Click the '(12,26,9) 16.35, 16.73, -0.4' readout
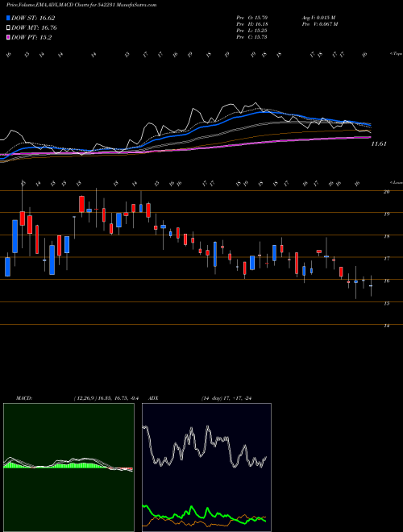This screenshot has height=532, width=403. [x=106, y=398]
